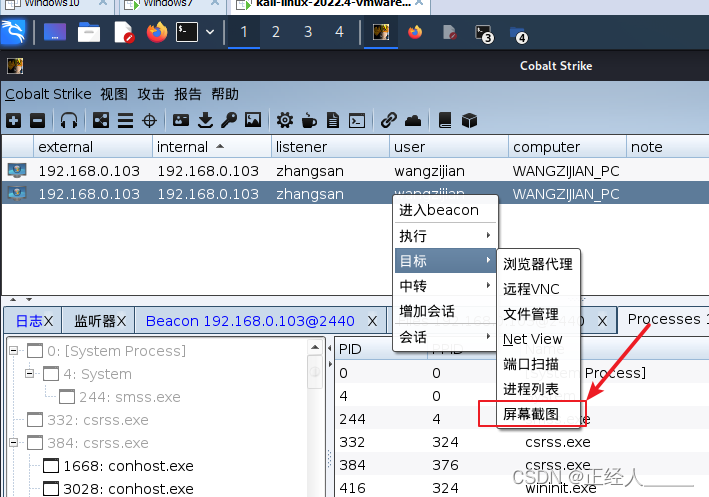Select 屏幕截图 submenu entry

click(x=538, y=414)
